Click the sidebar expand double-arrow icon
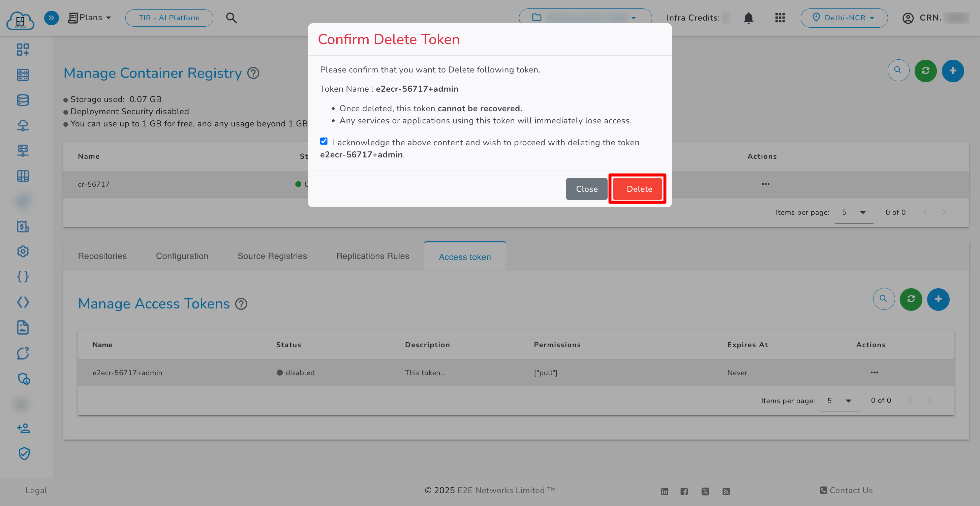 coord(51,18)
